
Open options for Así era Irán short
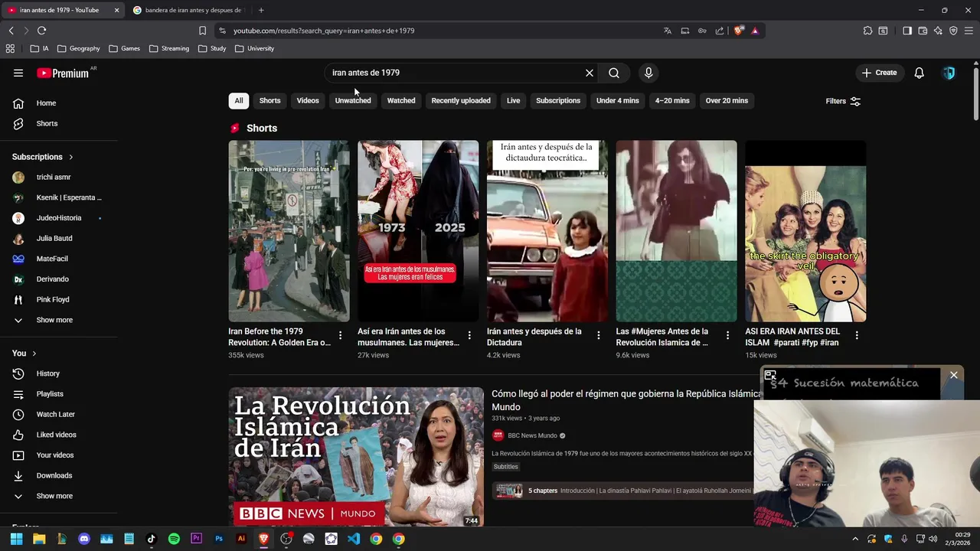(x=469, y=335)
